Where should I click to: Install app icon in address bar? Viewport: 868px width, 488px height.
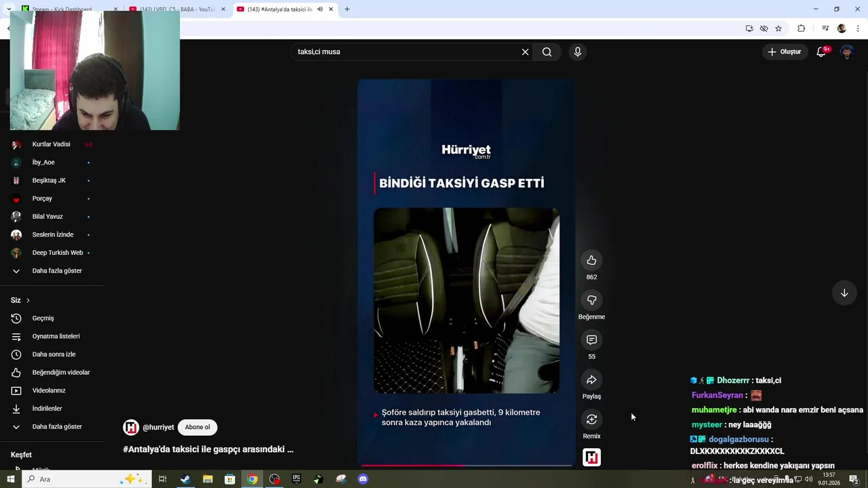click(x=749, y=28)
